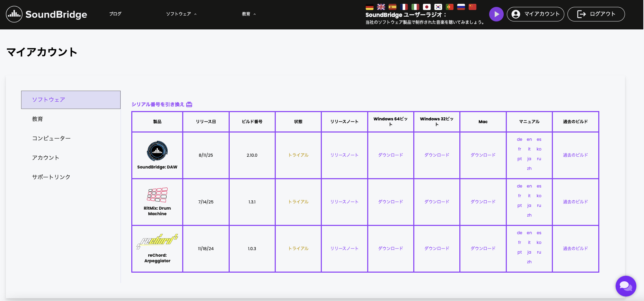The height and width of the screenshot is (301, 644).
Task: Click the reChord Arpeggiator logo
Action: (x=157, y=241)
